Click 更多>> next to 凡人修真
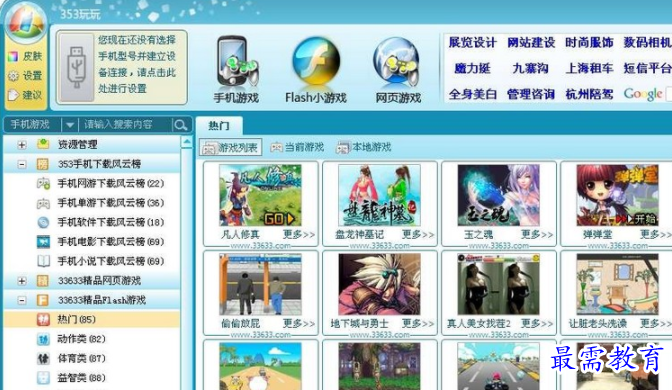Viewport: 672px width, 390px height. click(x=299, y=235)
